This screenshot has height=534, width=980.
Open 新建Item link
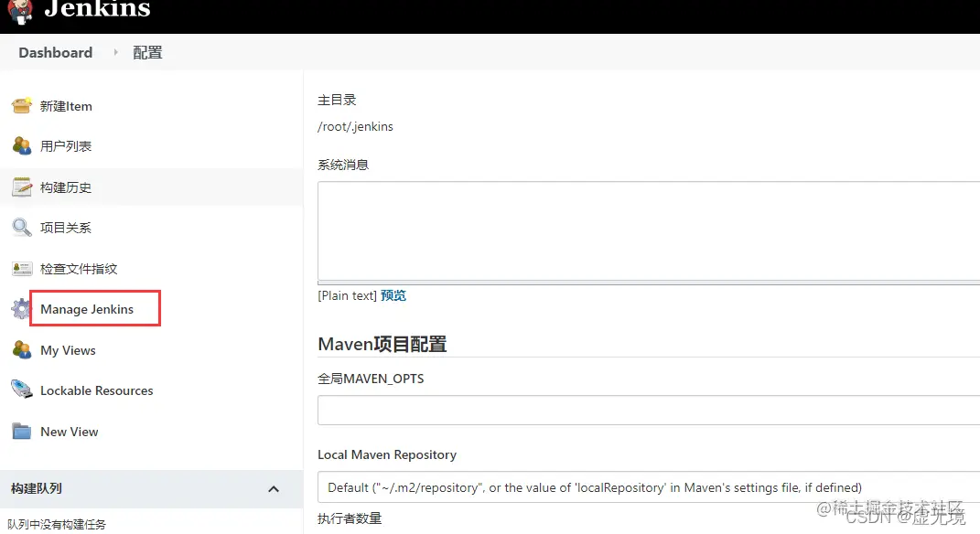pyautogui.click(x=66, y=106)
